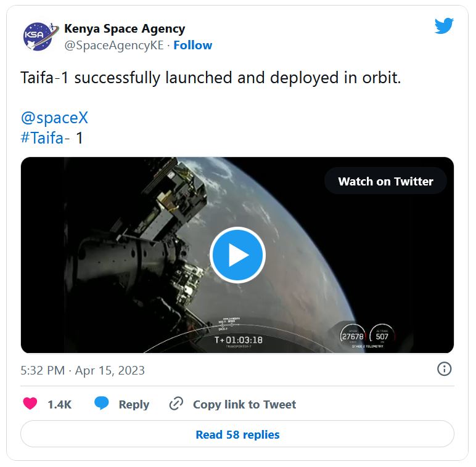
Task: Like the tweet with the heart icon
Action: tap(30, 404)
